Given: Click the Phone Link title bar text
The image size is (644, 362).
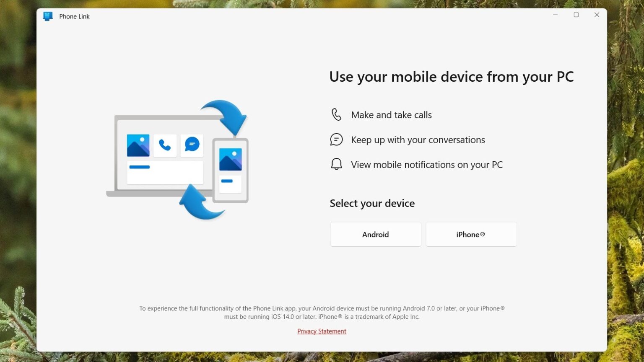Looking at the screenshot, I should [74, 16].
